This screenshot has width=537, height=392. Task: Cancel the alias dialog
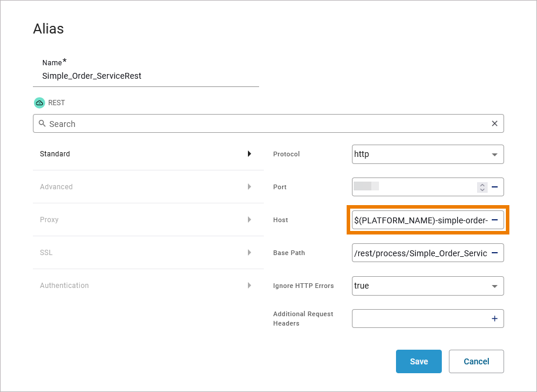coord(476,361)
